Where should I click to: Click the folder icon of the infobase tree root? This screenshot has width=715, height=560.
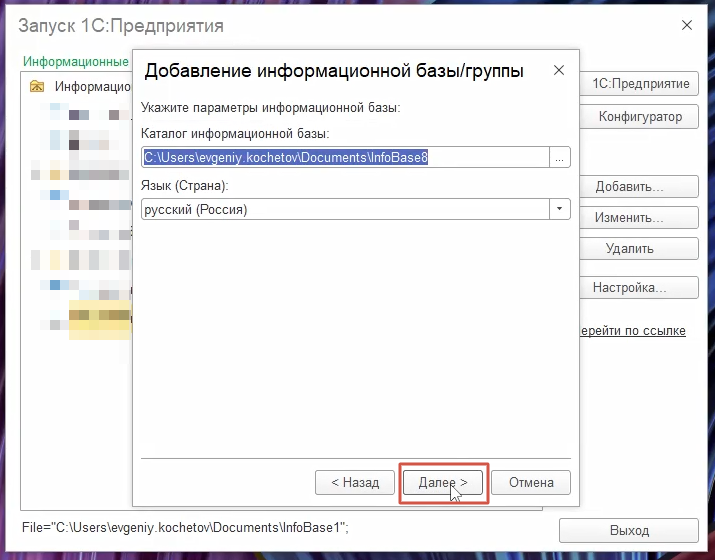pyautogui.click(x=37, y=87)
